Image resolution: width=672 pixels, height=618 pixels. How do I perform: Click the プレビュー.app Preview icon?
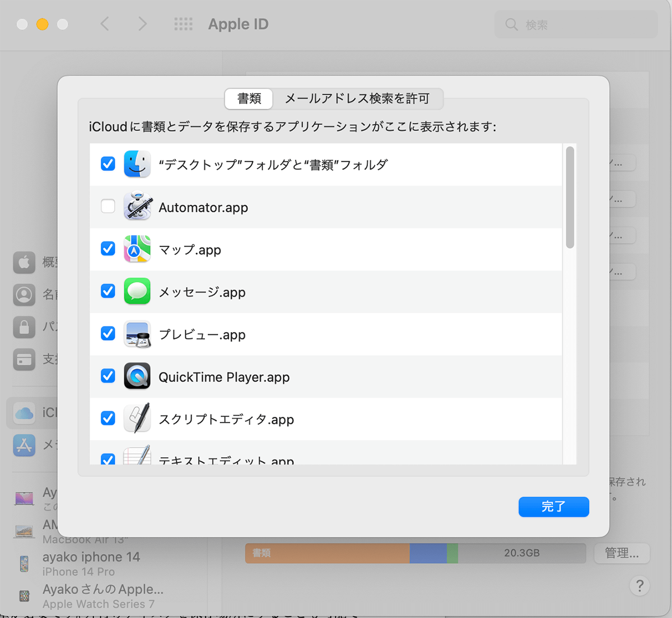click(x=137, y=334)
